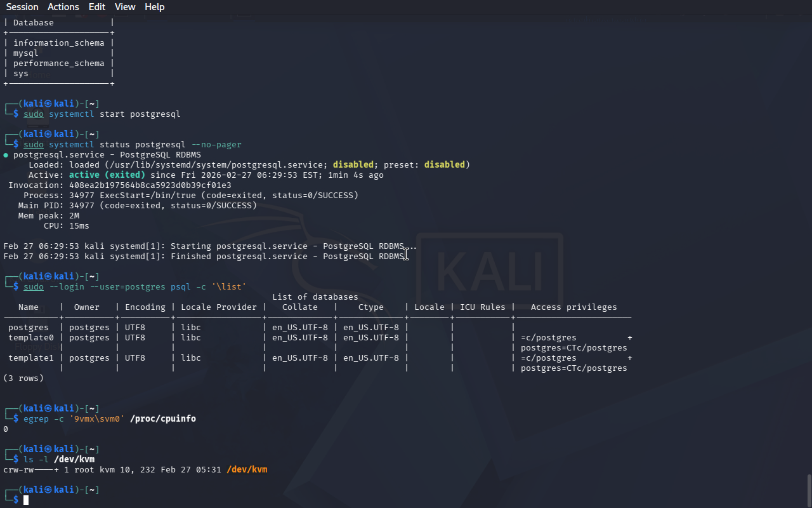Open the View menu
This screenshot has height=508, width=812.
coord(125,7)
